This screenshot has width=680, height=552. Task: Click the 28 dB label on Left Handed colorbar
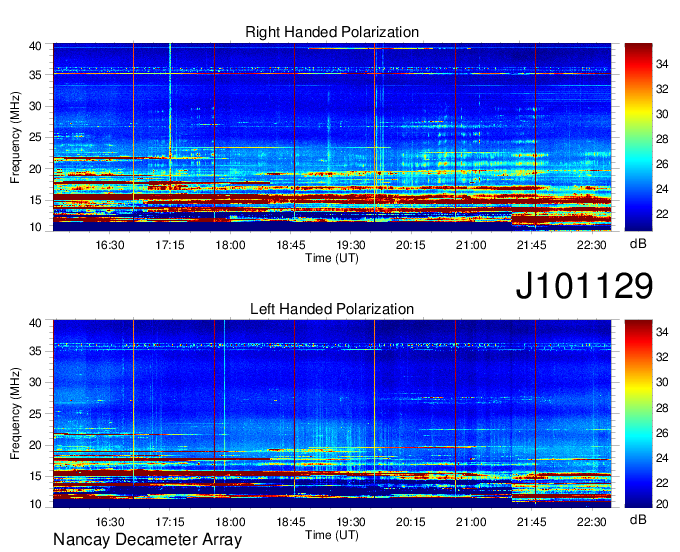662,408
